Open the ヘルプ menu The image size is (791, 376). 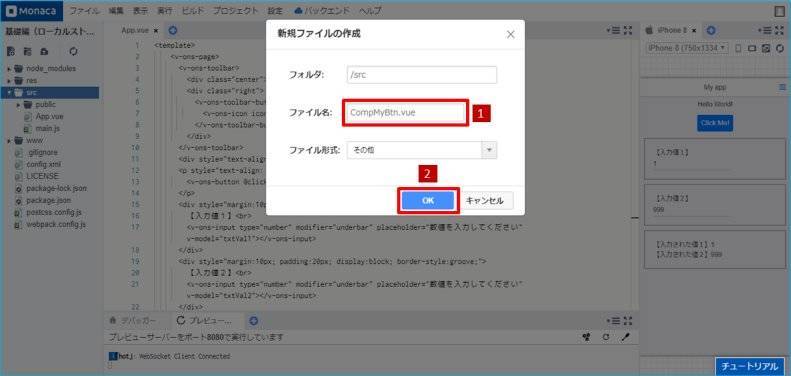point(370,11)
